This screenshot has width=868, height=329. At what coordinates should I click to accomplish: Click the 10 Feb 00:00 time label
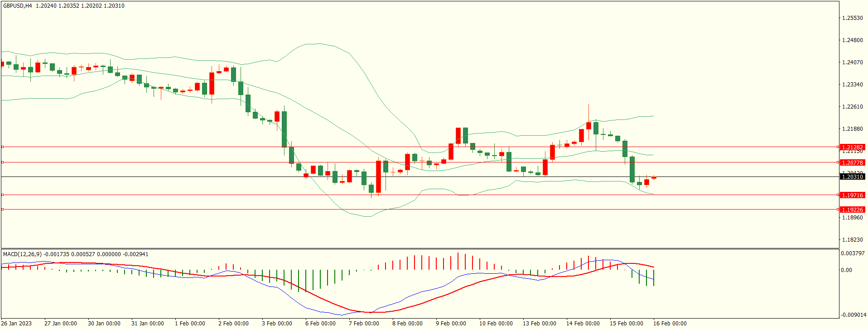[496, 323]
